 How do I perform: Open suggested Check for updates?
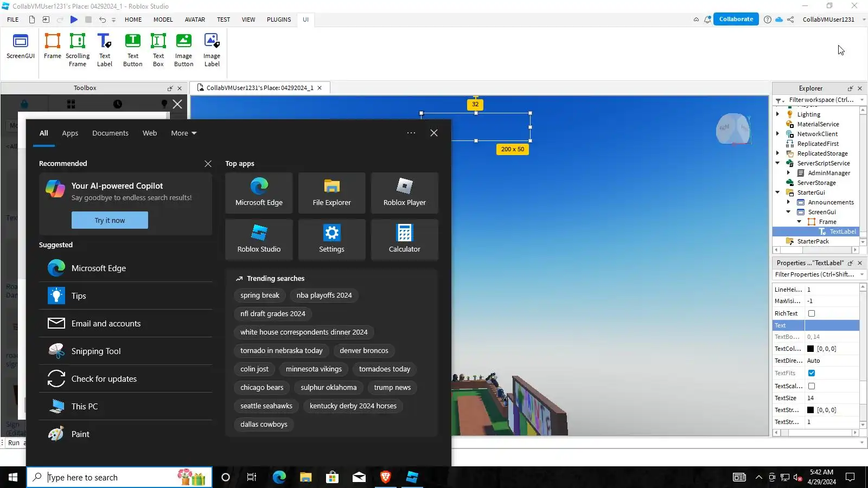(x=125, y=379)
